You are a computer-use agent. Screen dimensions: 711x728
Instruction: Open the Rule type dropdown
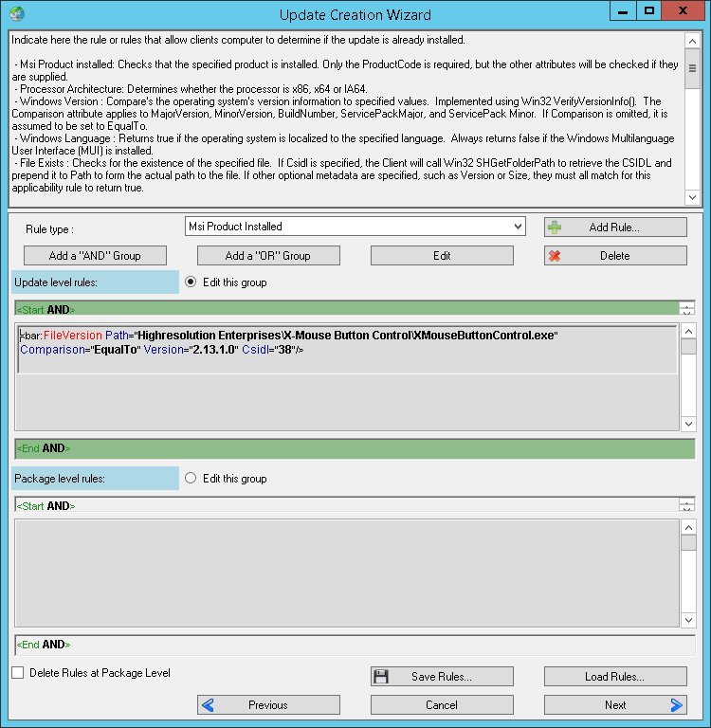coord(518,227)
